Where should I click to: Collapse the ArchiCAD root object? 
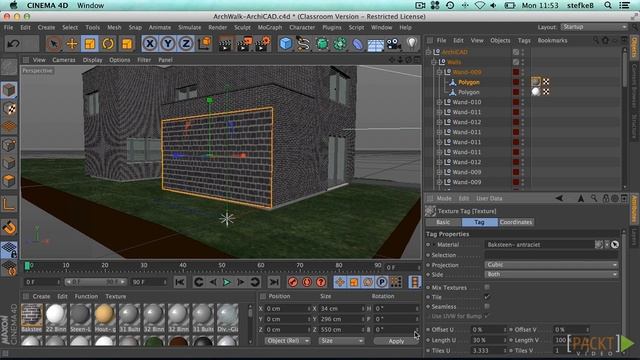428,52
